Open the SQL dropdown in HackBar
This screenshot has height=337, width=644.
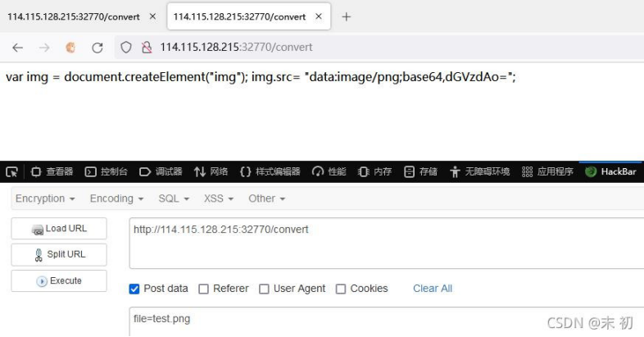(x=174, y=198)
